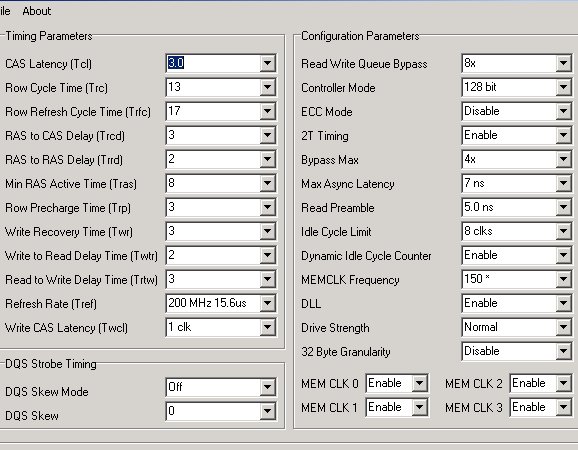
Task: Open the About menu
Action: click(36, 11)
